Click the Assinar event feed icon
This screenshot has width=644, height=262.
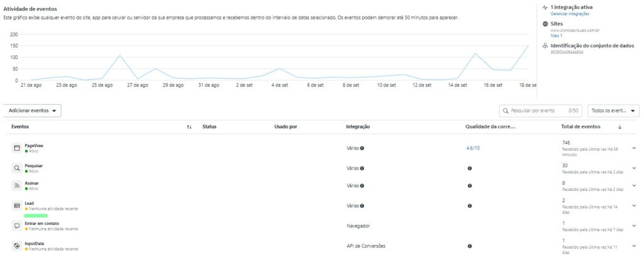pos(17,186)
